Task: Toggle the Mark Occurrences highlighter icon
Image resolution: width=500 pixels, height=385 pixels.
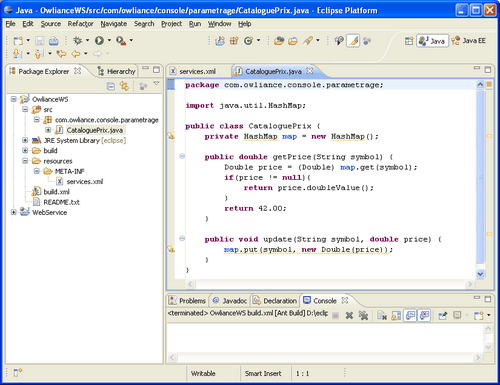Action: pos(353,41)
